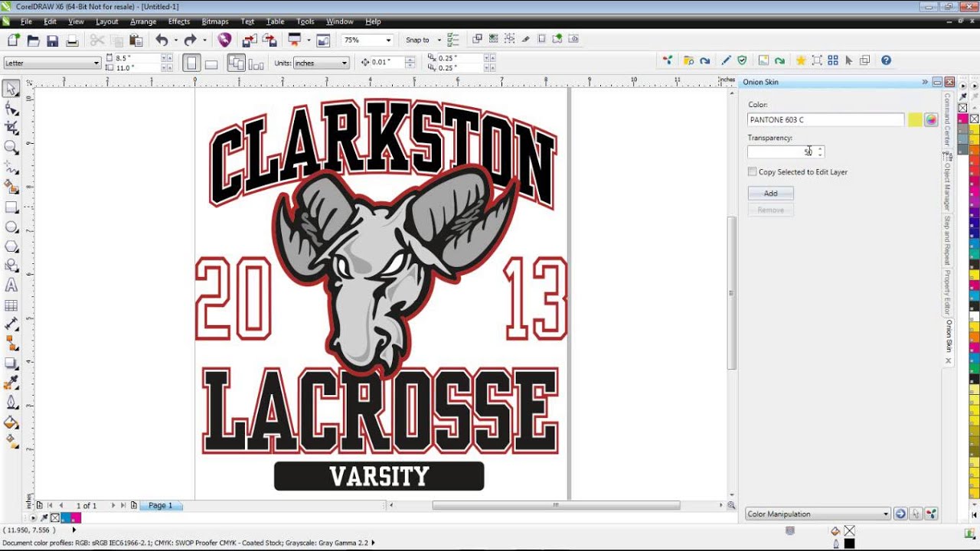The height and width of the screenshot is (551, 980).
Task: Open the Arrange menu
Action: (x=143, y=21)
